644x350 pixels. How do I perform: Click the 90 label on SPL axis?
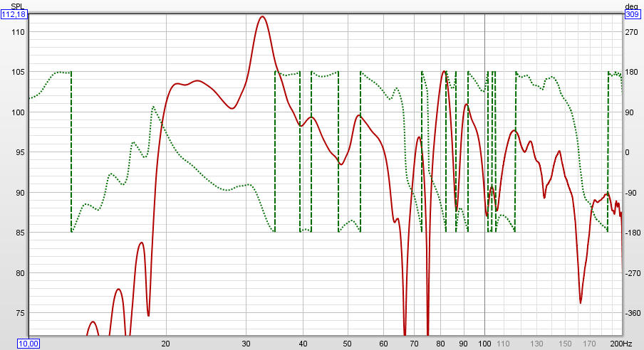(x=21, y=193)
